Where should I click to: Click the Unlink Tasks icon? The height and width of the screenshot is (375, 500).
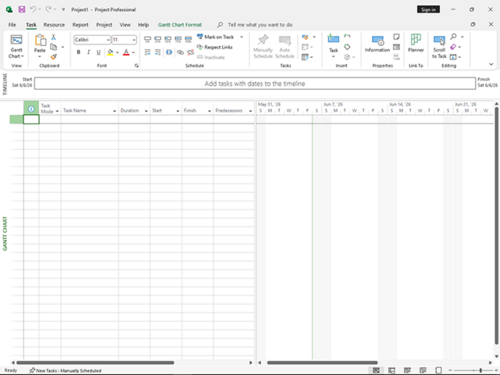coord(191,52)
